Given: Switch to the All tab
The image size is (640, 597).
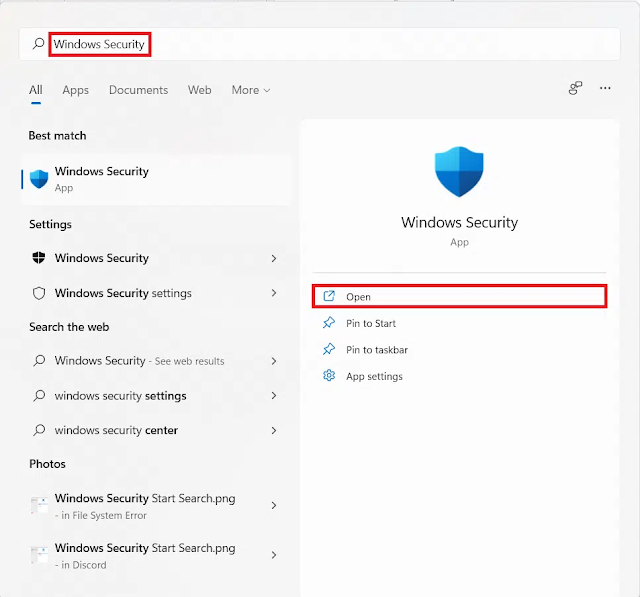Looking at the screenshot, I should [36, 90].
